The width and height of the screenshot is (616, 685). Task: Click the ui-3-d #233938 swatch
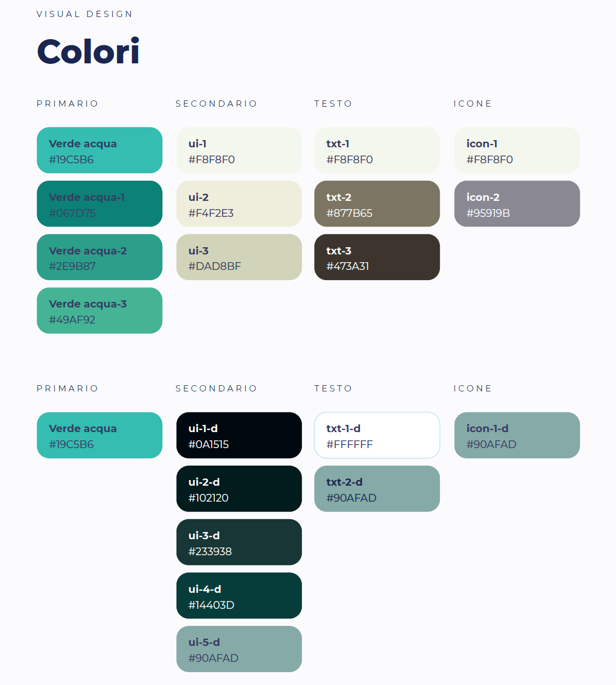coord(239,542)
